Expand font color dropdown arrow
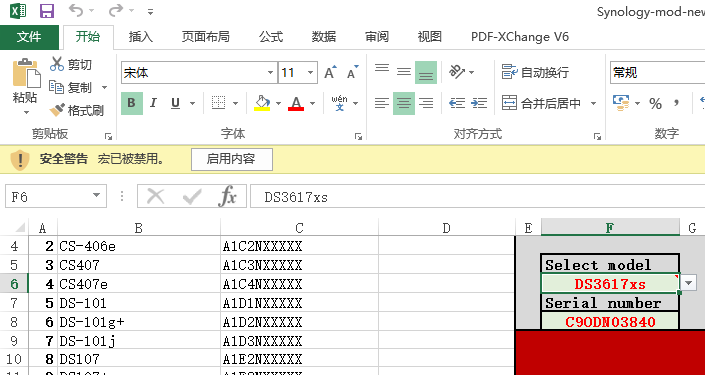Viewport: 705px width, 375px height. (312, 104)
